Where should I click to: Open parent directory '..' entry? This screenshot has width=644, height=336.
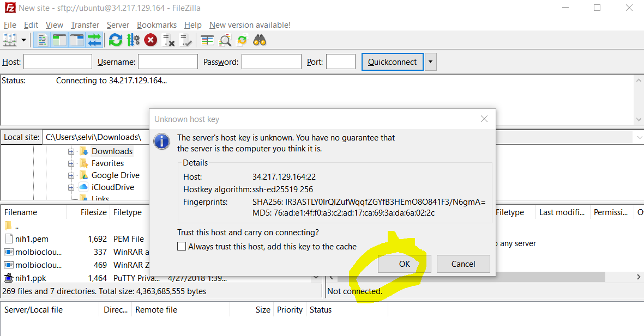click(16, 225)
